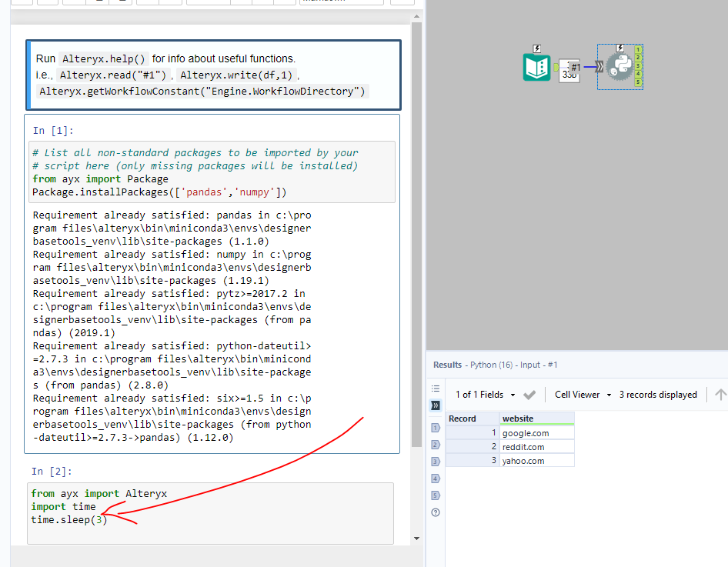Click the 'Record' column header
728x567 pixels.
473,419
